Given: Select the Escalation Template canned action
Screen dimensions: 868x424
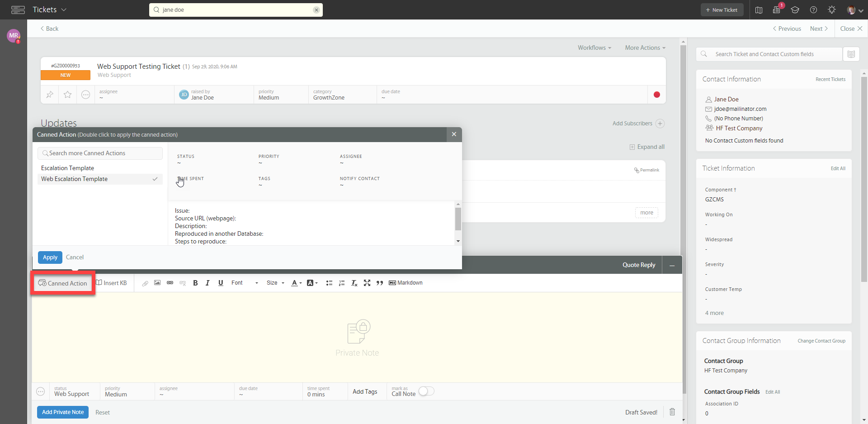Looking at the screenshot, I should pyautogui.click(x=68, y=168).
